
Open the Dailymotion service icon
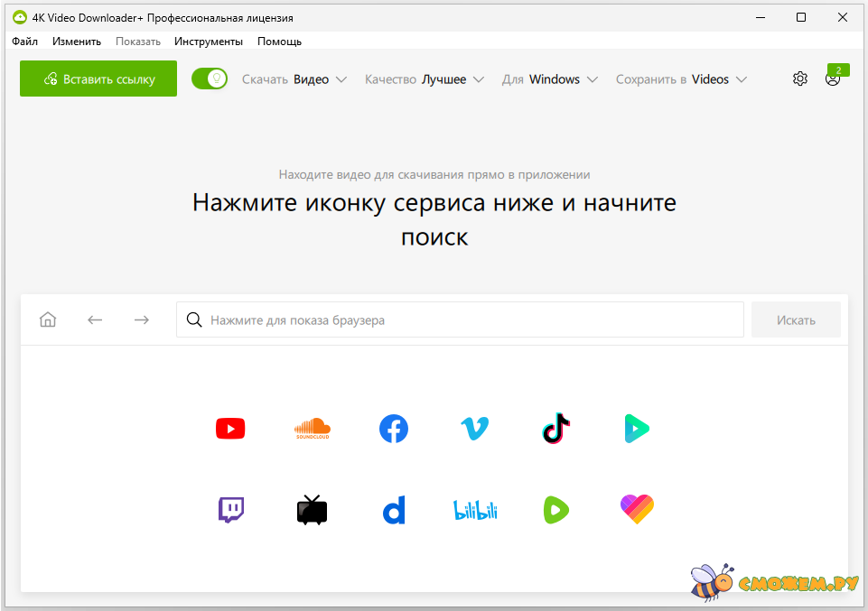pos(394,510)
